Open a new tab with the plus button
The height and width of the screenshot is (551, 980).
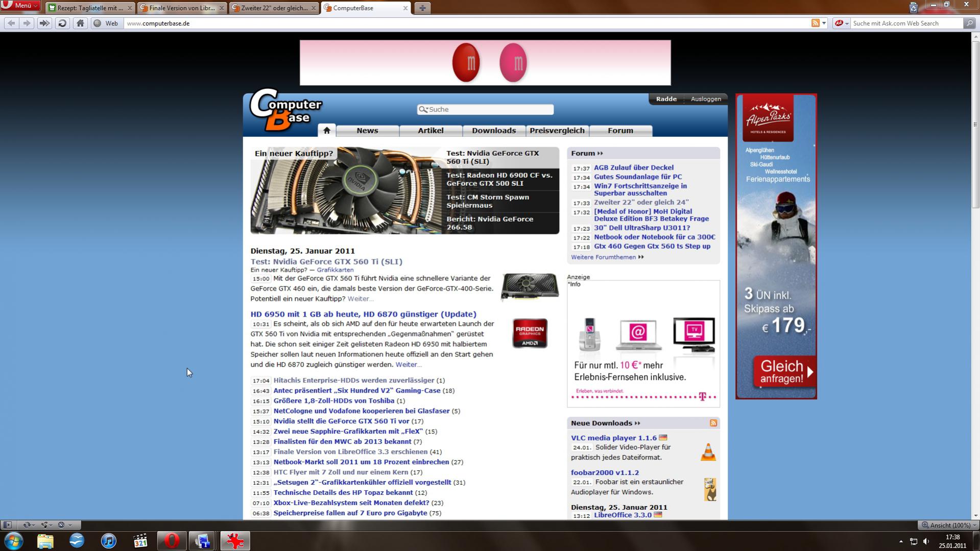point(422,8)
